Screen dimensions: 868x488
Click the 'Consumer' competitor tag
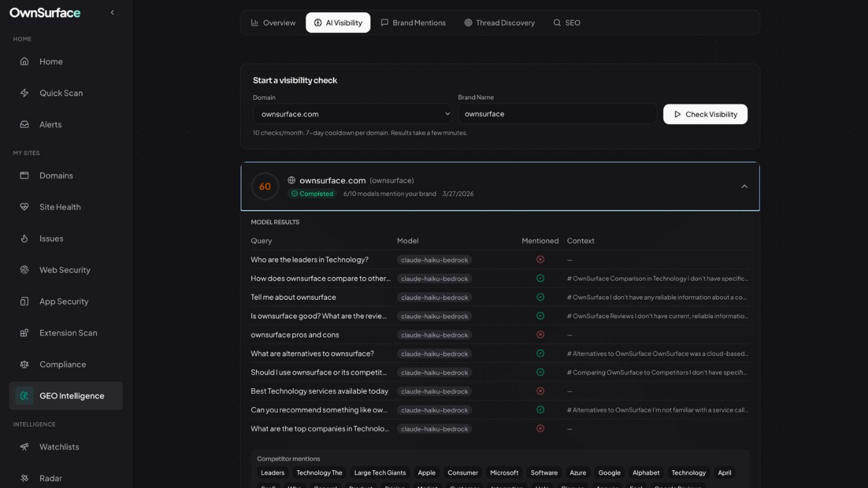463,473
